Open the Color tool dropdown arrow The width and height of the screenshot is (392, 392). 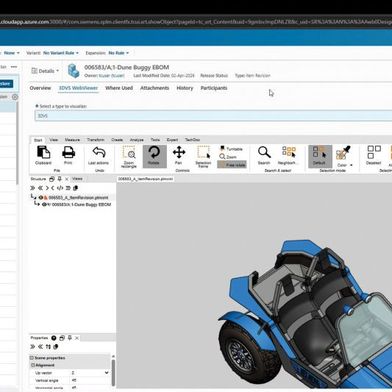[x=351, y=165]
